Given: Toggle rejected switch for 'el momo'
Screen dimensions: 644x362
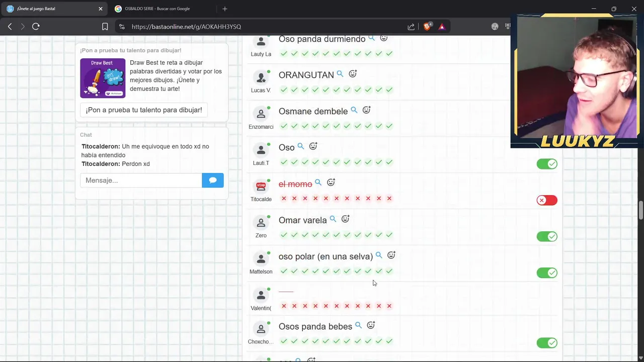Looking at the screenshot, I should 547,200.
